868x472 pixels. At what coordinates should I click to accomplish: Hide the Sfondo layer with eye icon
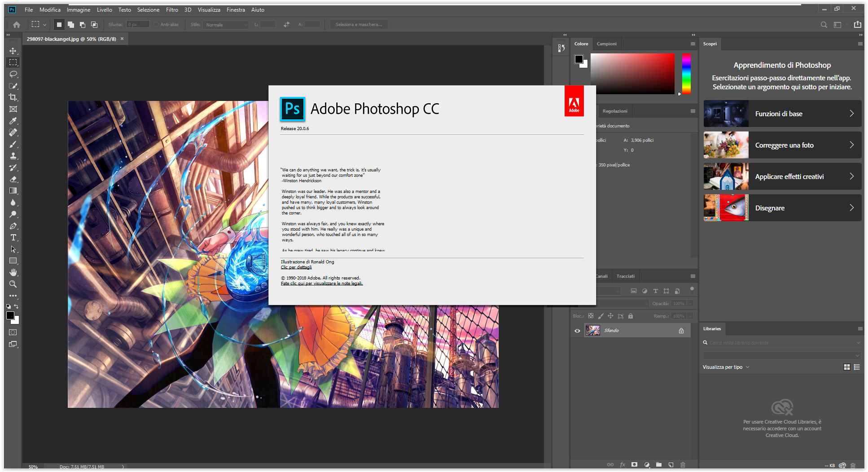(578, 331)
